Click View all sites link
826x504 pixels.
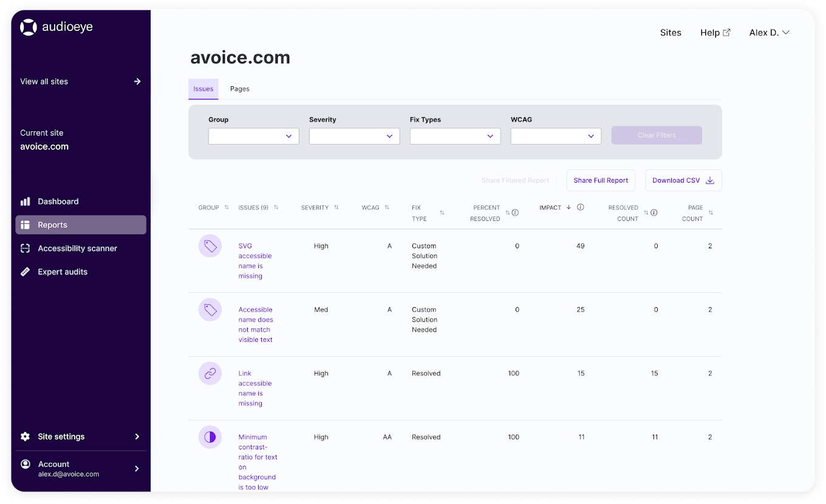click(81, 81)
